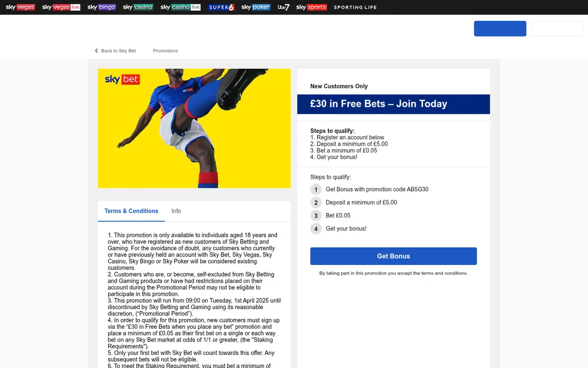
Task: Click the blue header button
Action: point(500,28)
